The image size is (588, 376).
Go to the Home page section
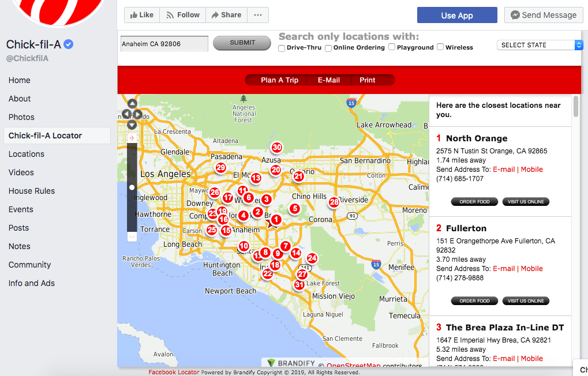coord(20,80)
